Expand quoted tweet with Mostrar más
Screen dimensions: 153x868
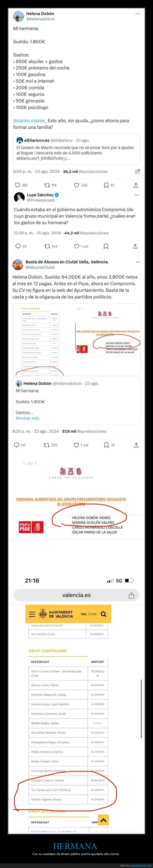28,418
